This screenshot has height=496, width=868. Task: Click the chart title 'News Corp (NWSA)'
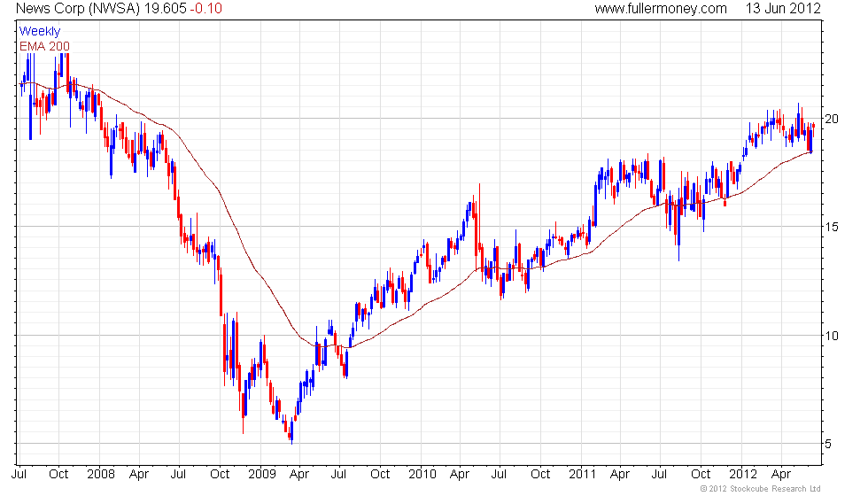[79, 8]
